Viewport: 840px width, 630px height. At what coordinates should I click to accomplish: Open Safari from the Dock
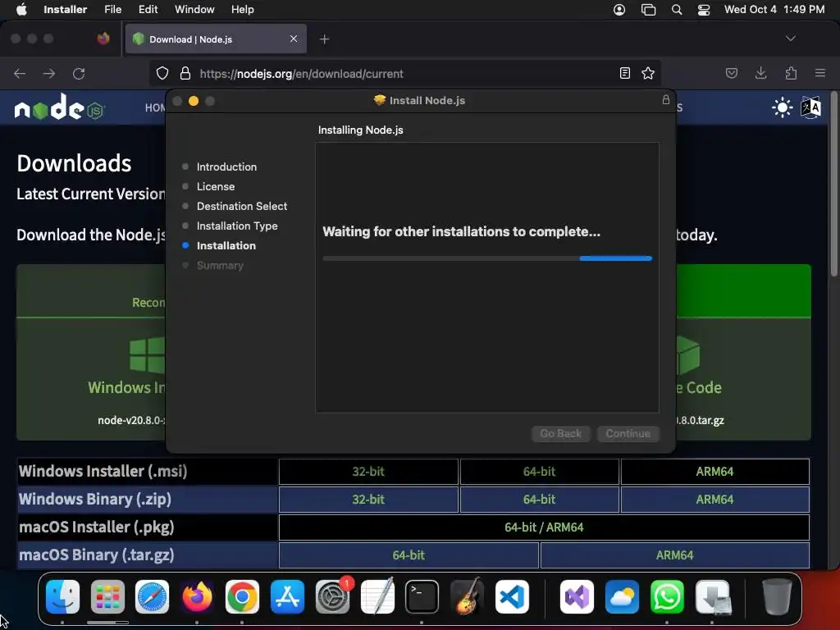152,596
